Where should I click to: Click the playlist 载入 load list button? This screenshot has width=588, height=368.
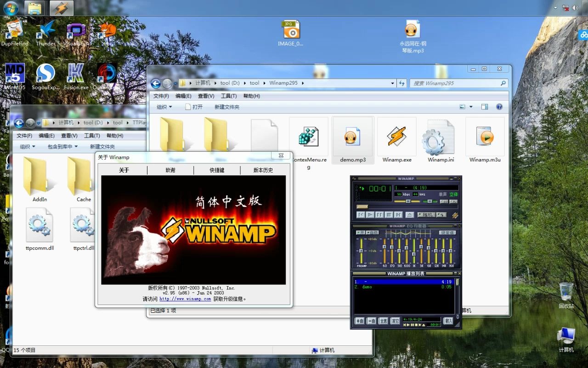pos(448,321)
